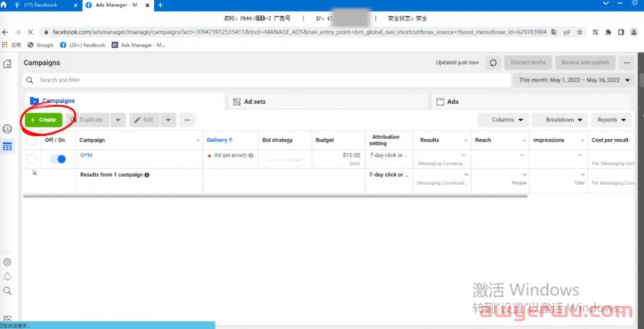The image size is (644, 329).
Task: Click the browser back arrow
Action: pyautogui.click(x=5, y=32)
